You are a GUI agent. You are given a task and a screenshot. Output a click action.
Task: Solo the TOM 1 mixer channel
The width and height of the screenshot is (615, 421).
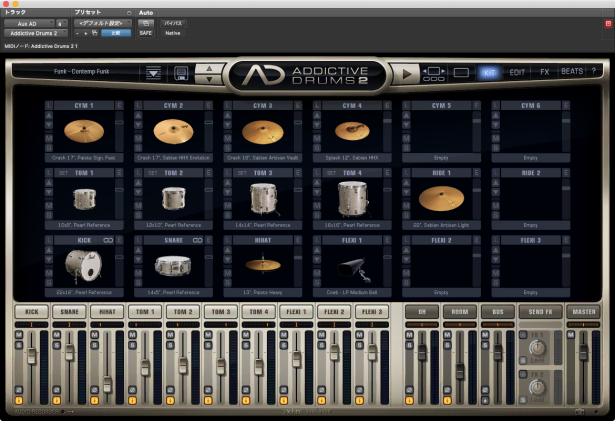tap(132, 345)
